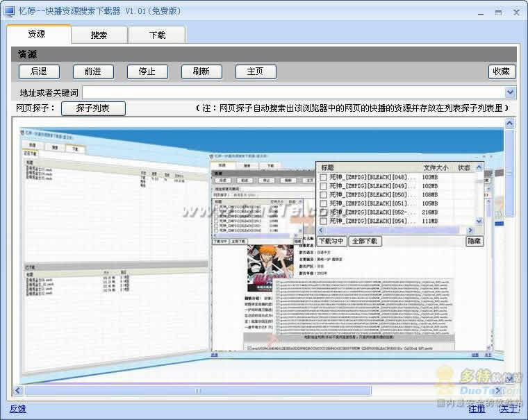Click the 收藏 button
The image size is (528, 420).
click(502, 72)
